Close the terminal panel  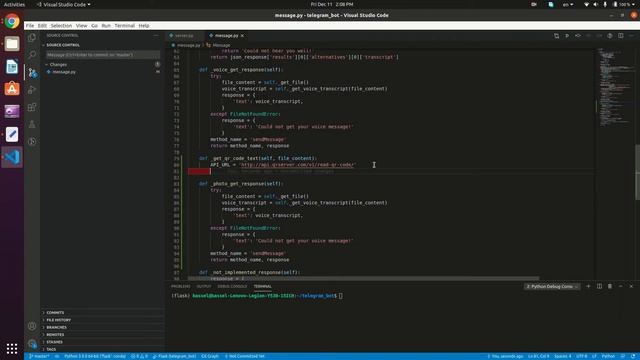coord(631,286)
